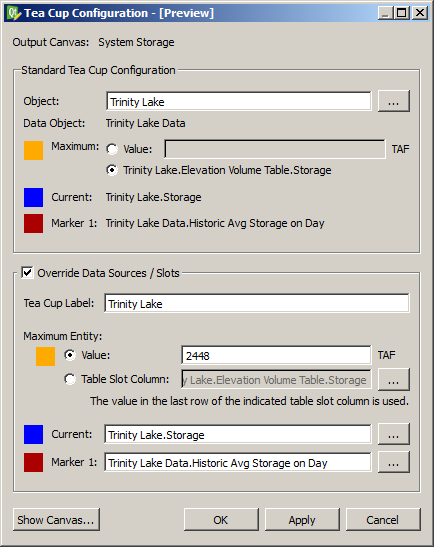Open the Show Canvas dialog

pyautogui.click(x=56, y=520)
